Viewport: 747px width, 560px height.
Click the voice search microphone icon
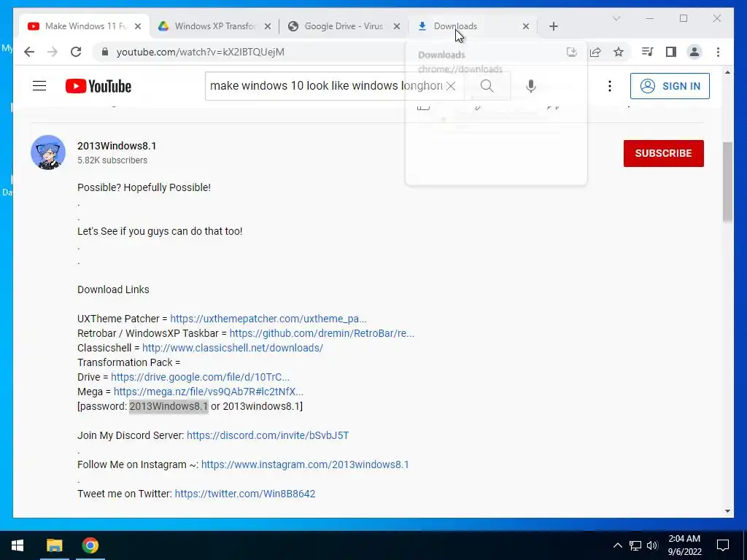[x=531, y=86]
